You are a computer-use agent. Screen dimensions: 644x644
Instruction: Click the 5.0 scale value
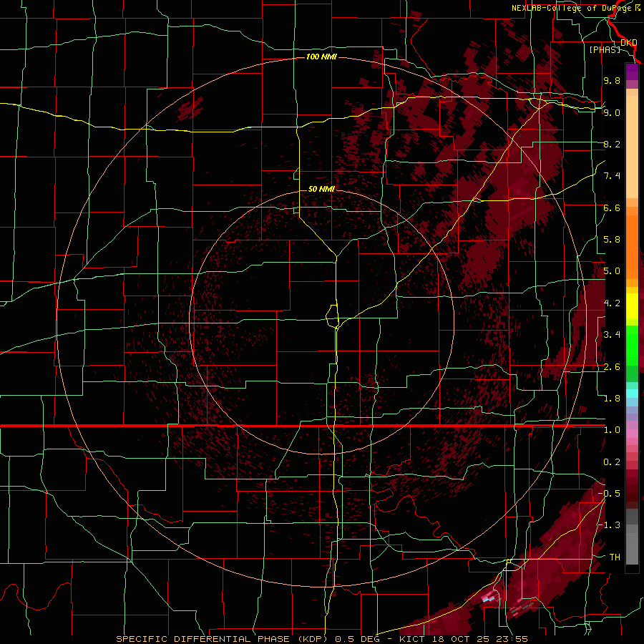point(612,271)
